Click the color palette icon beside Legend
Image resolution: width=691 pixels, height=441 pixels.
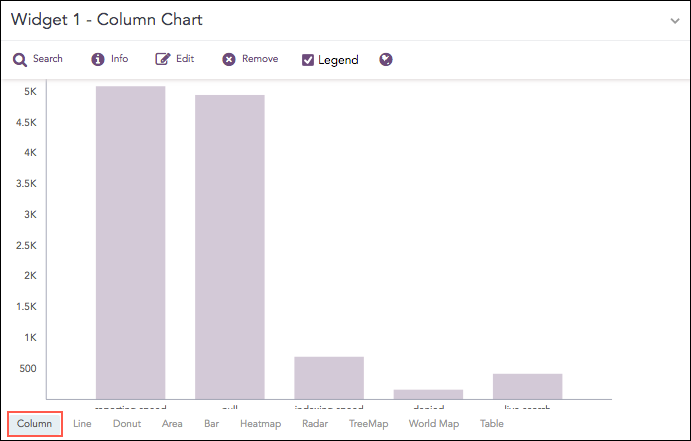pyautogui.click(x=386, y=60)
